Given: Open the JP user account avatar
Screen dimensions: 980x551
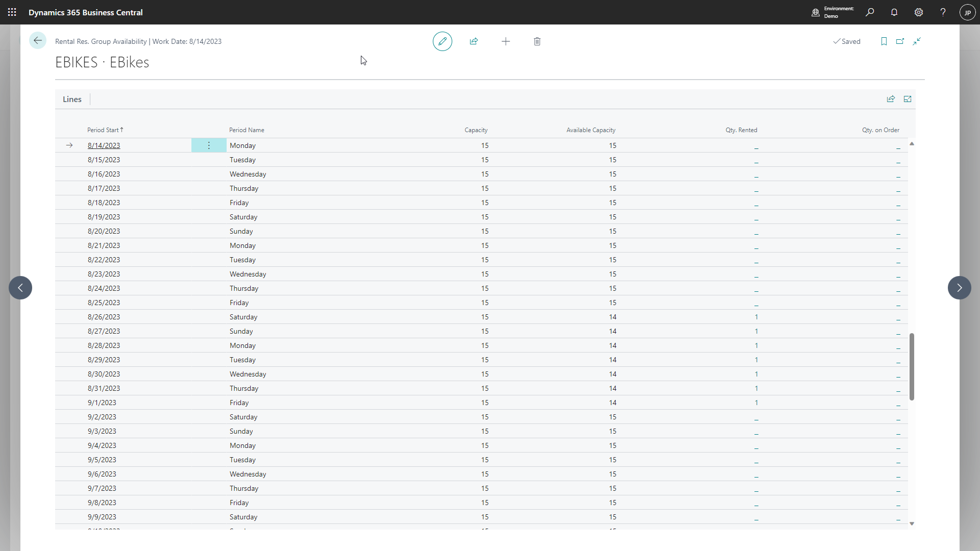Looking at the screenshot, I should click(x=967, y=12).
